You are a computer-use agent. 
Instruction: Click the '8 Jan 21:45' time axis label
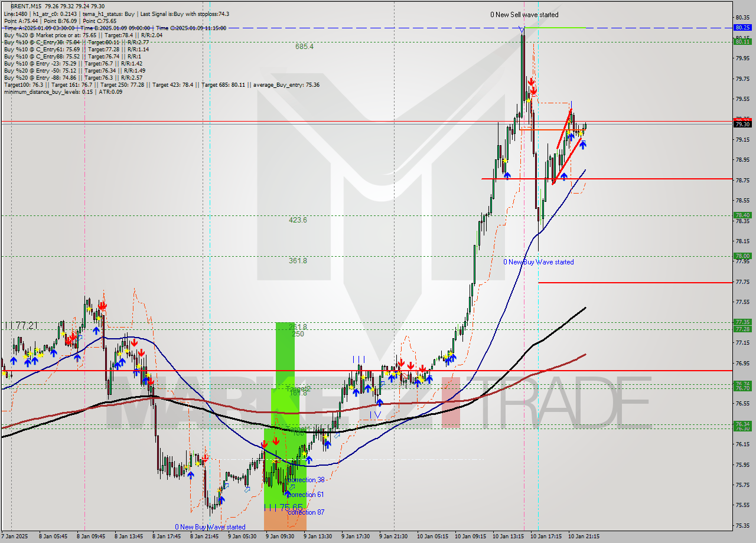pos(204,537)
